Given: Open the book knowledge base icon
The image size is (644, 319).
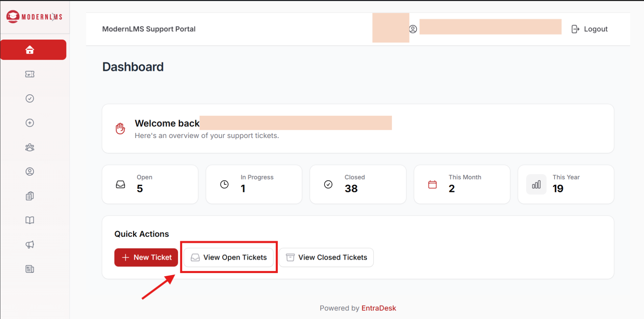Looking at the screenshot, I should pyautogui.click(x=30, y=220).
